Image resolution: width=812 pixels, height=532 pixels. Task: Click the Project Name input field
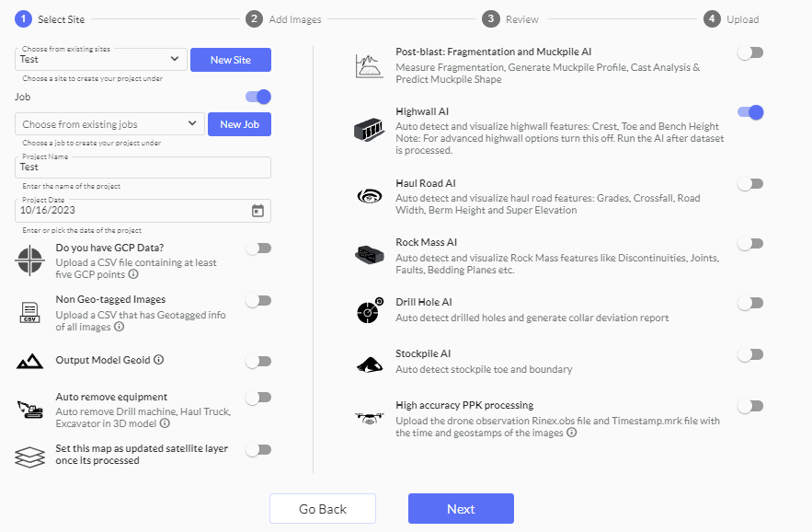[143, 168]
